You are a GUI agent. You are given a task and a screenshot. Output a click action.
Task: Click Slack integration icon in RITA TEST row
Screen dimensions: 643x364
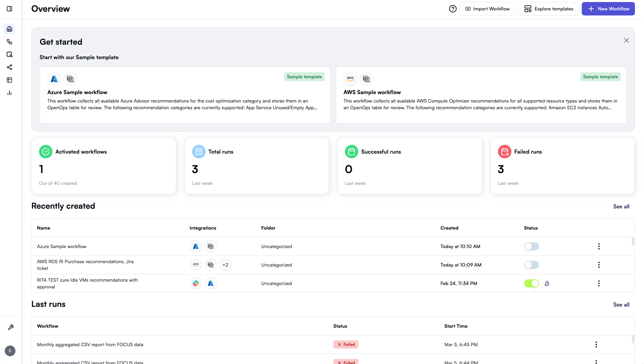pos(196,283)
